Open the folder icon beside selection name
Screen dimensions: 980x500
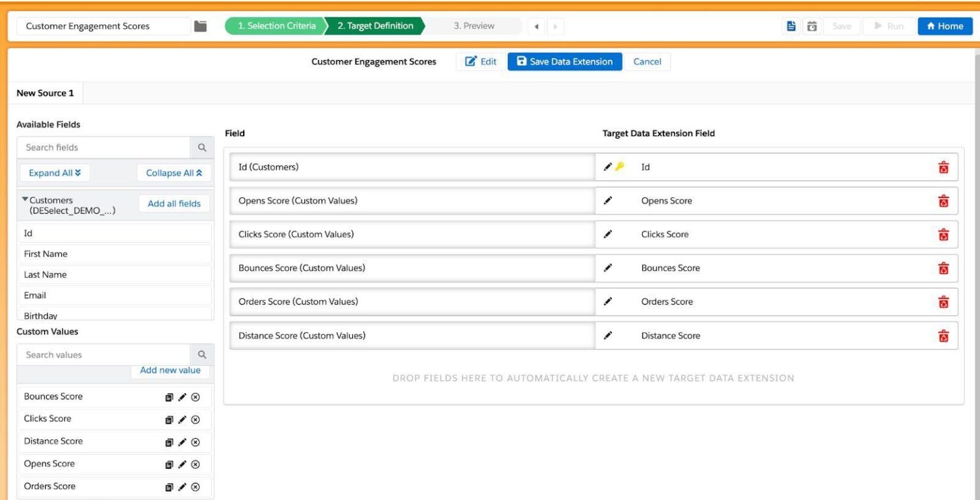point(200,26)
